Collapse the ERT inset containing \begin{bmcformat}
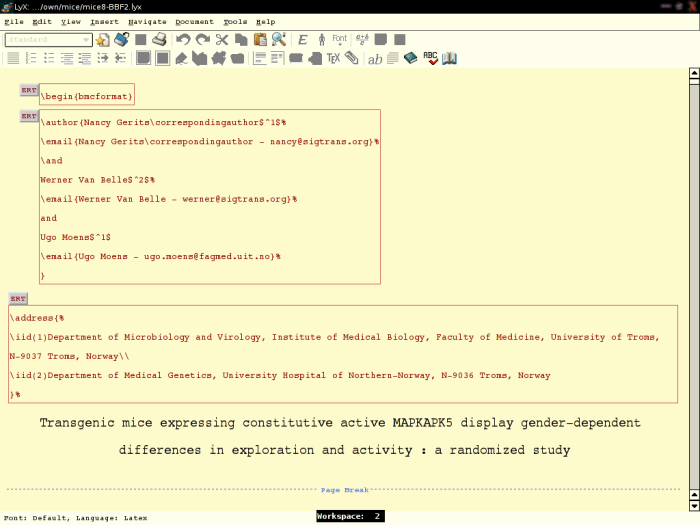 [29, 91]
